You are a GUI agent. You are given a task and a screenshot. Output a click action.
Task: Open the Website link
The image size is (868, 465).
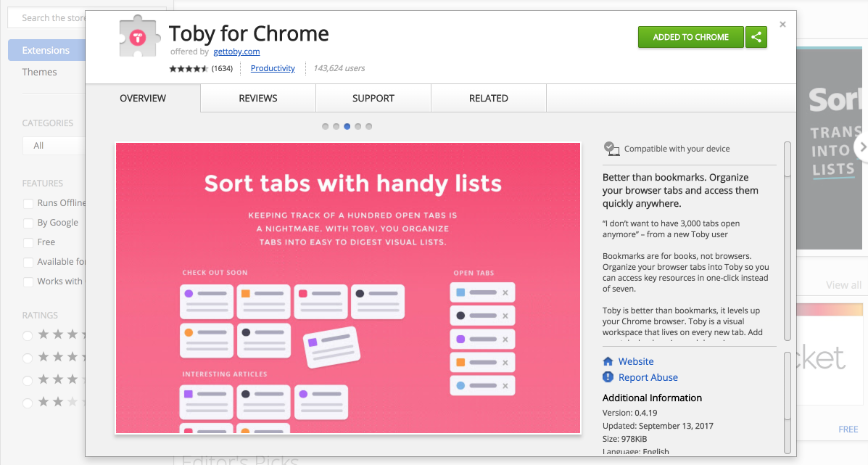pyautogui.click(x=636, y=361)
